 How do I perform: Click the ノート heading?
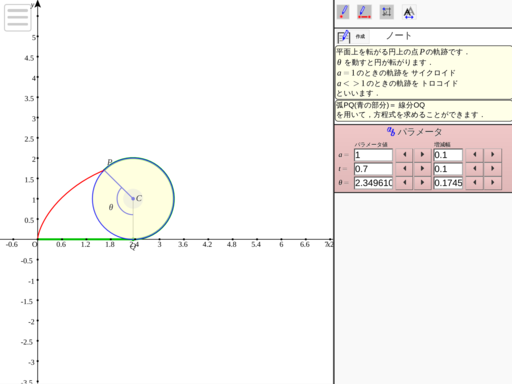399,36
